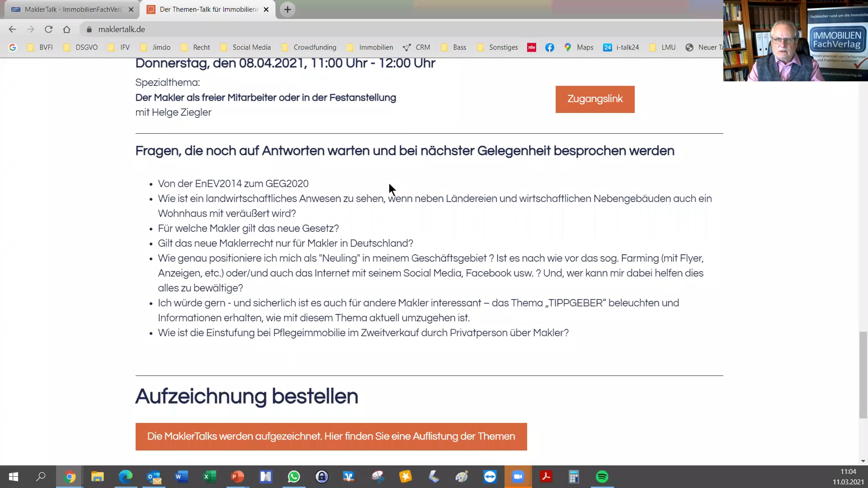Click the MaklerTalks Auflistung der Themen button
The image size is (868, 488).
pos(331,436)
